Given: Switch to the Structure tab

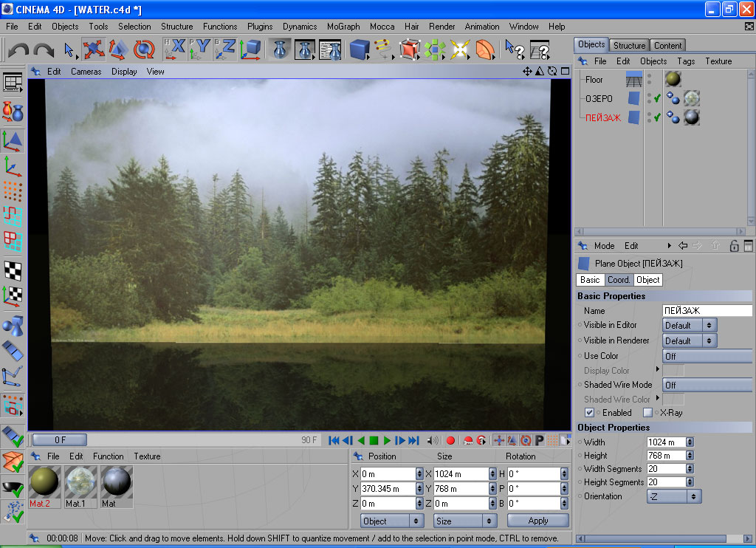Looking at the screenshot, I should (x=629, y=45).
